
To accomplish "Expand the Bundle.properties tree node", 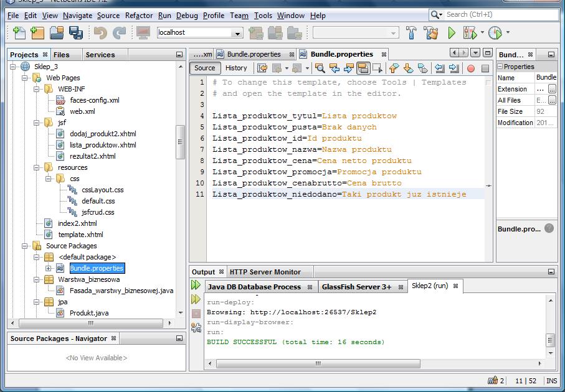I will pyautogui.click(x=49, y=268).
